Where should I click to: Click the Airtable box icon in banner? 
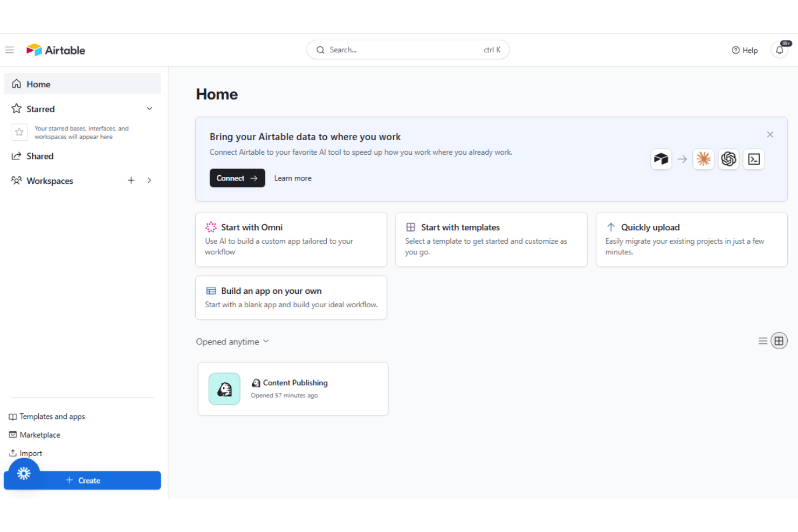pyautogui.click(x=661, y=159)
